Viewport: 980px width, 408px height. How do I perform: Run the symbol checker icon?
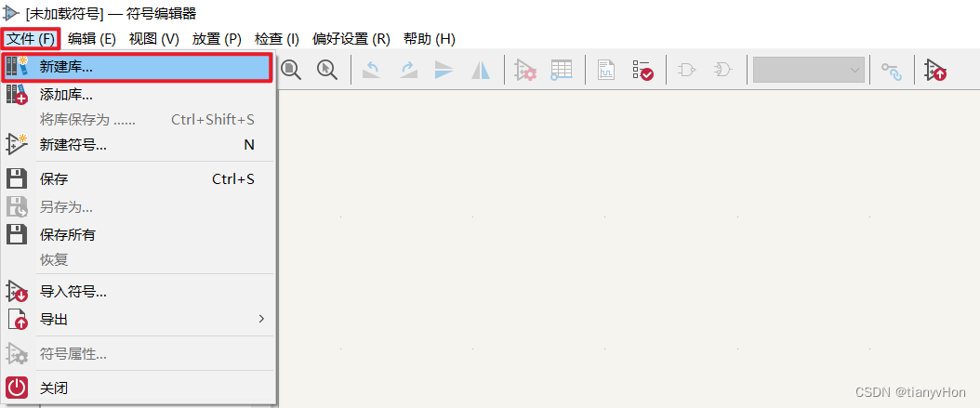642,70
